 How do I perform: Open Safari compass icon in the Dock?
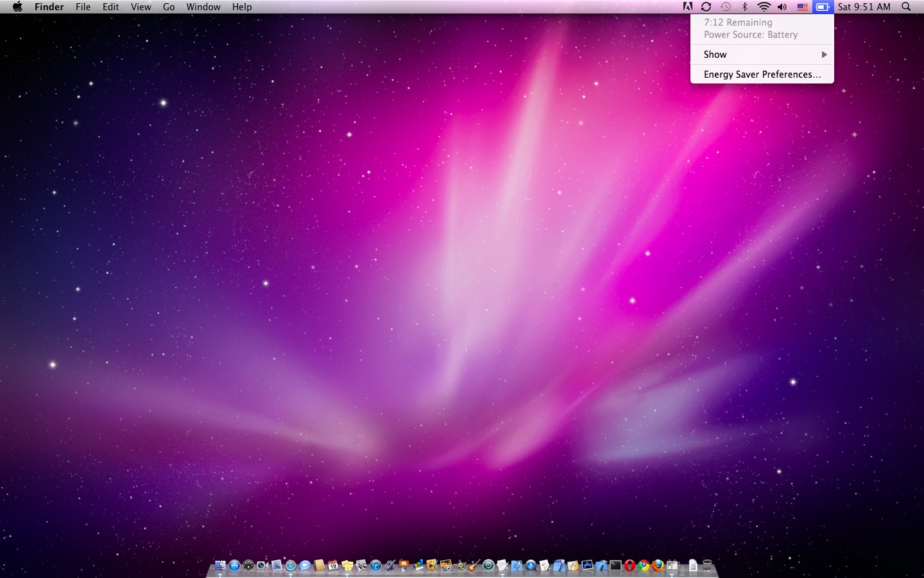(x=291, y=565)
